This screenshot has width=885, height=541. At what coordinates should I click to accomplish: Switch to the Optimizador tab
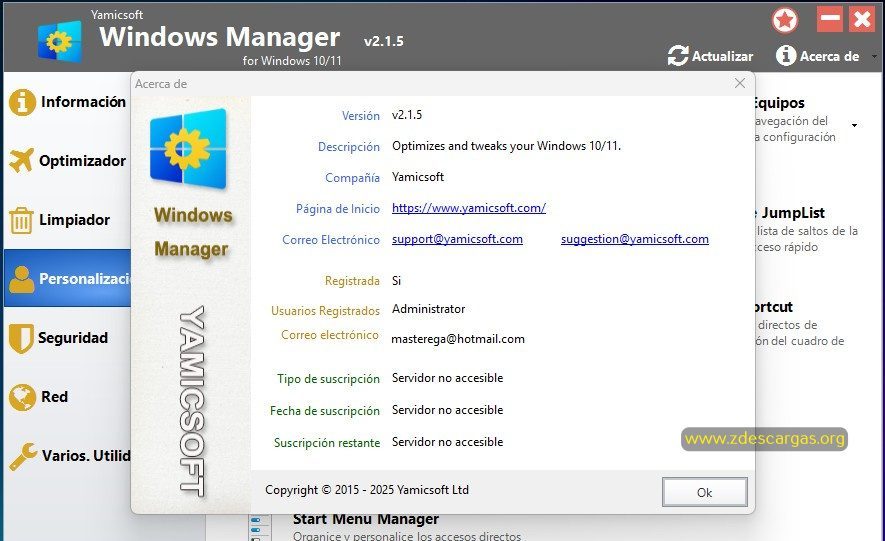coord(82,161)
